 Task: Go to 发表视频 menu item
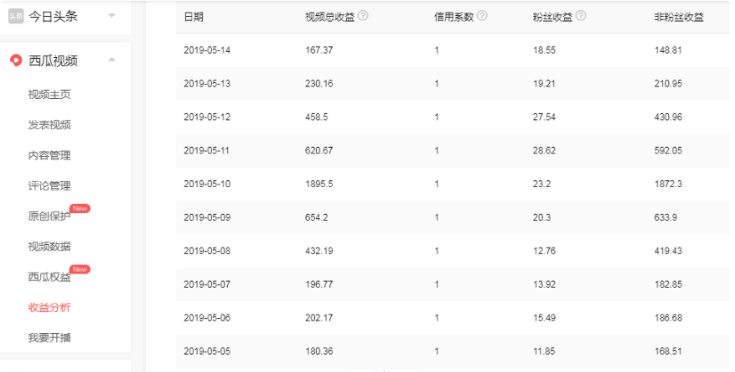pos(49,125)
